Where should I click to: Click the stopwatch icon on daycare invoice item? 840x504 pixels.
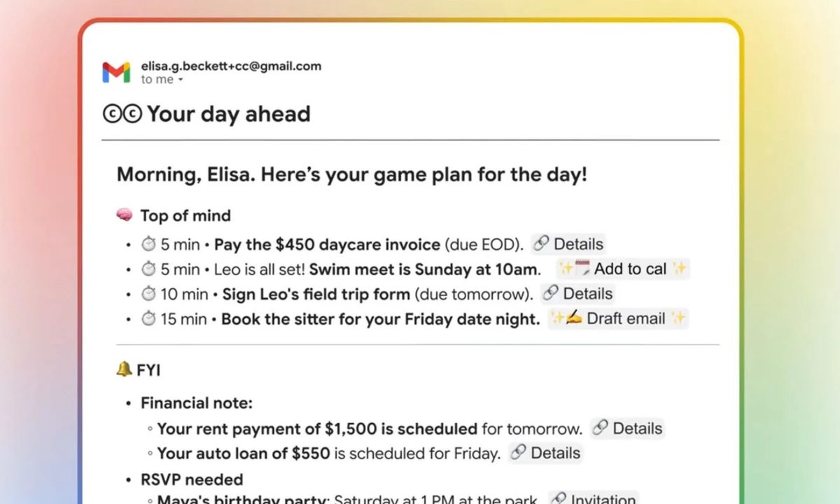point(148,244)
